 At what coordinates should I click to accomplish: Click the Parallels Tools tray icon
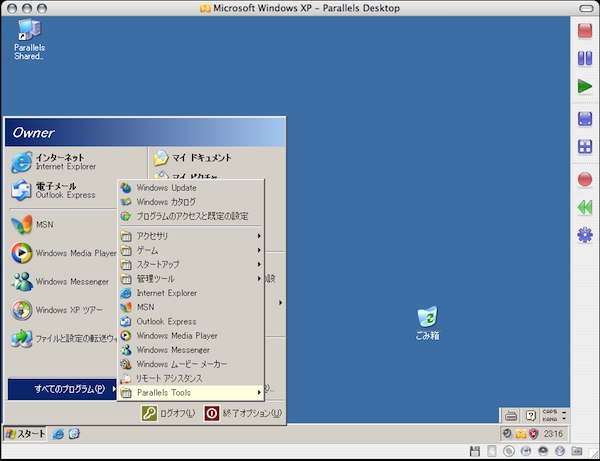[521, 434]
